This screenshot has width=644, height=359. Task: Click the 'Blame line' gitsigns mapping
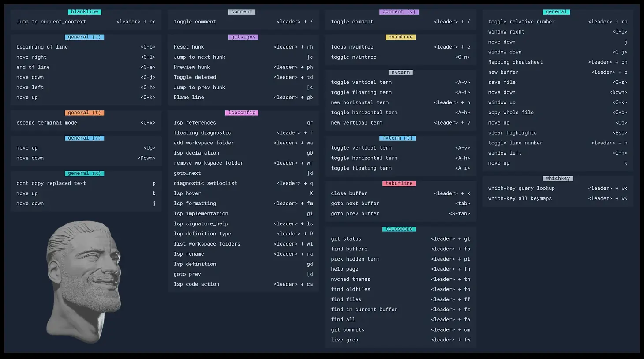243,98
